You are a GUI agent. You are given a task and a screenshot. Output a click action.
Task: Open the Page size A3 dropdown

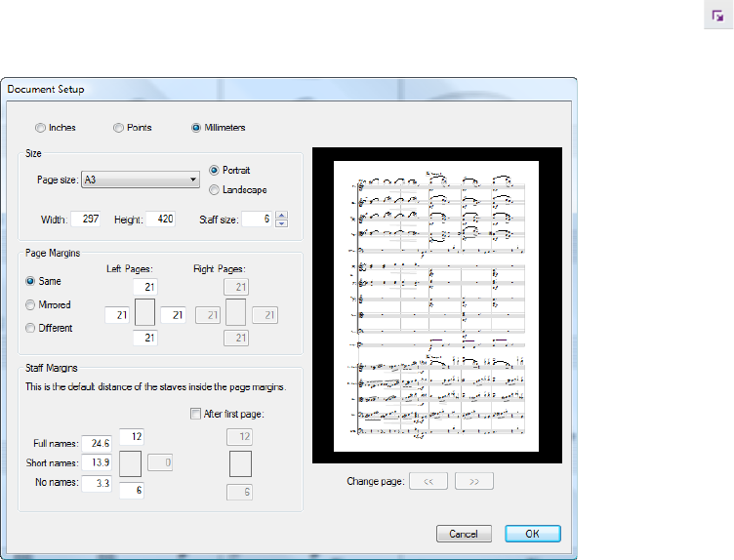(x=141, y=180)
